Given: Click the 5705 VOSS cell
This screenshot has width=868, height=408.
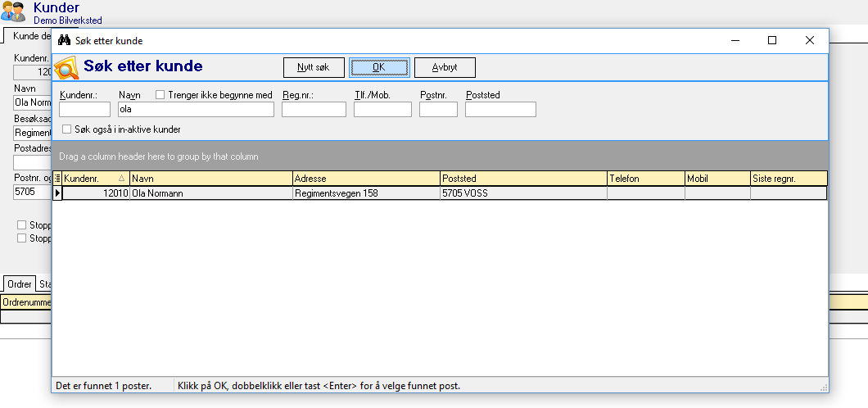Looking at the screenshot, I should click(x=524, y=193).
